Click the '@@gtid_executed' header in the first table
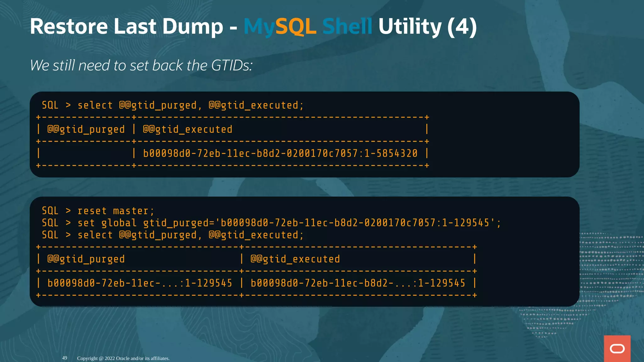 click(x=188, y=129)
